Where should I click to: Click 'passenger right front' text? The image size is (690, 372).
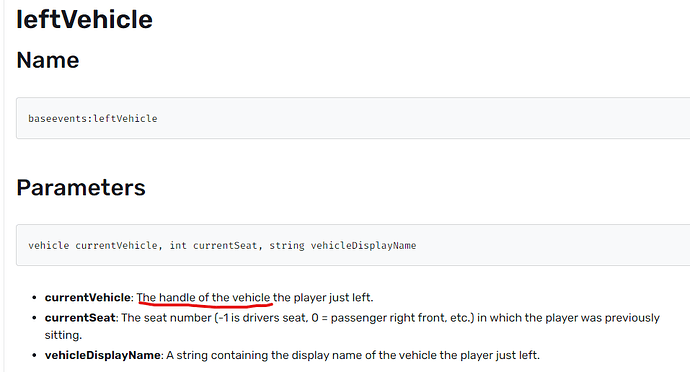389,318
